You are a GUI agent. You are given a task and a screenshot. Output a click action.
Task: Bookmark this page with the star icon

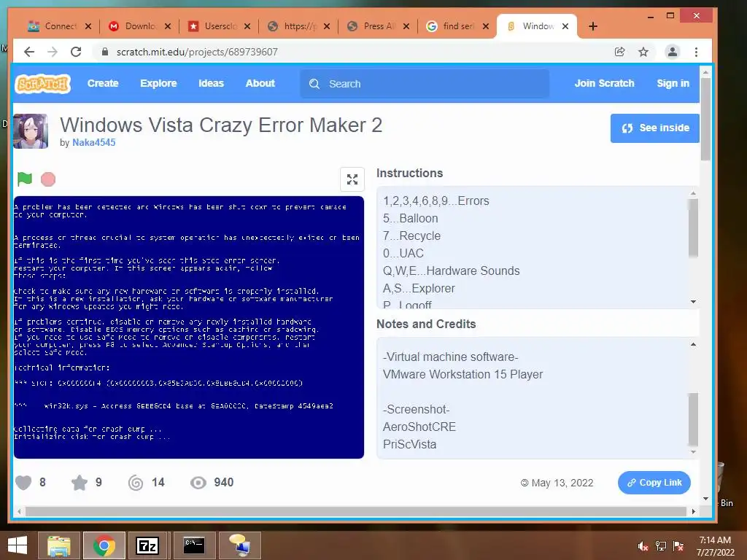pos(643,52)
